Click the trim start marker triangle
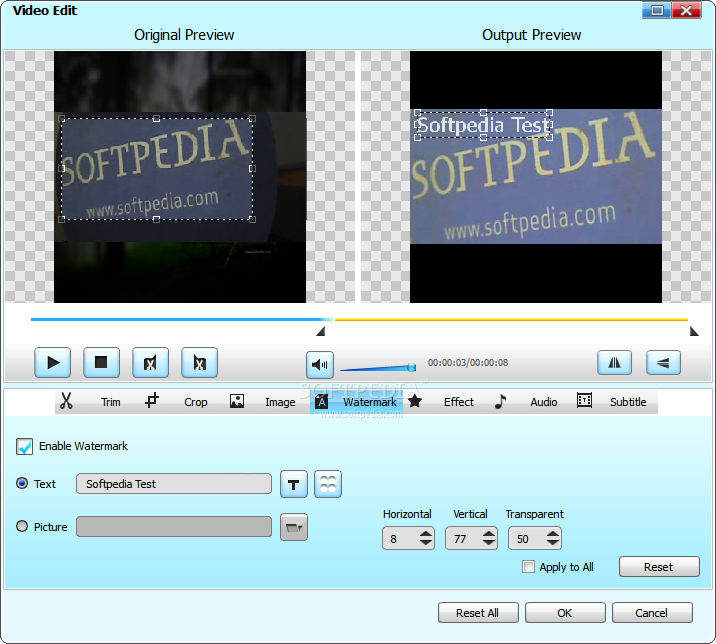Screen dimensions: 716x644 coord(321,331)
